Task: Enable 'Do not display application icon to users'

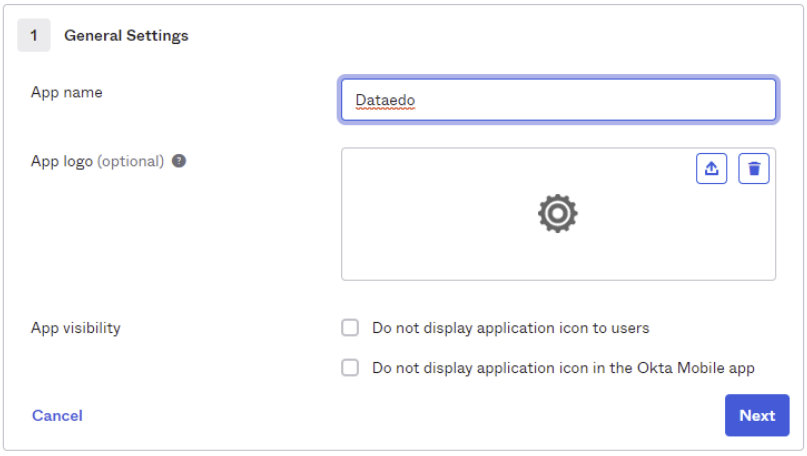Action: [350, 328]
